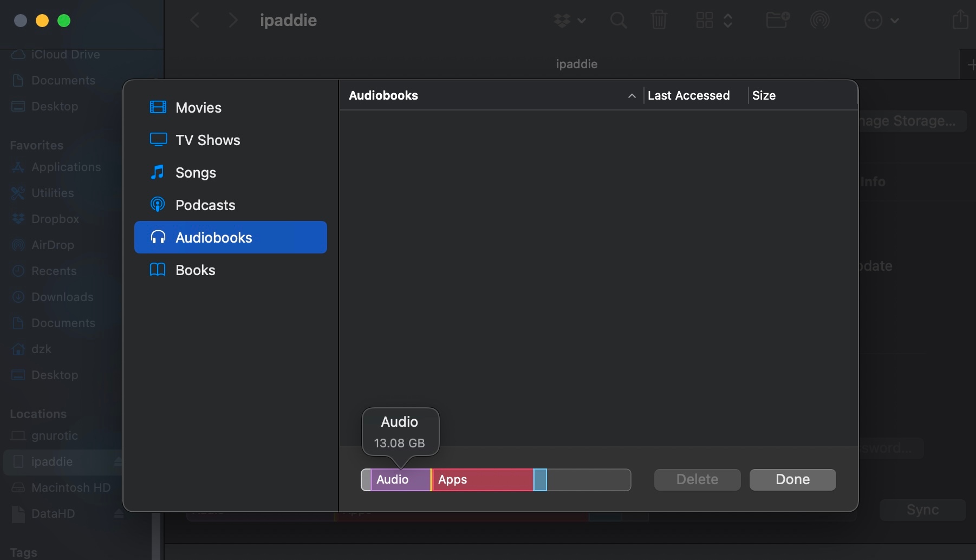
Task: Go back in Finder toolbar
Action: click(x=195, y=21)
